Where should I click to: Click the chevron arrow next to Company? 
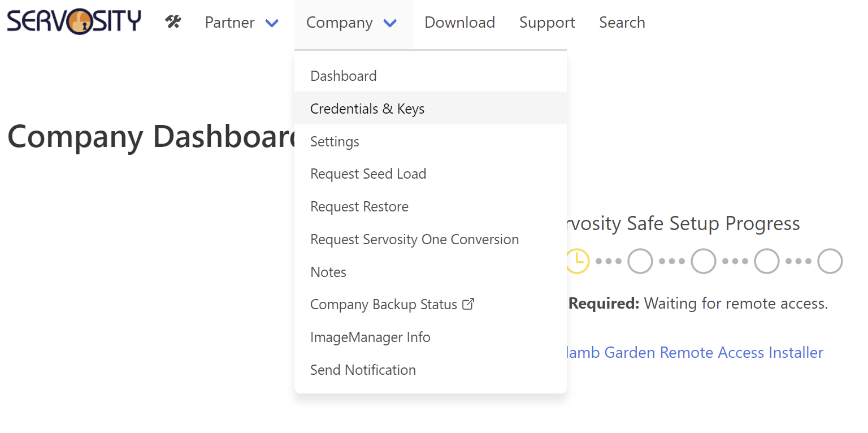(389, 23)
